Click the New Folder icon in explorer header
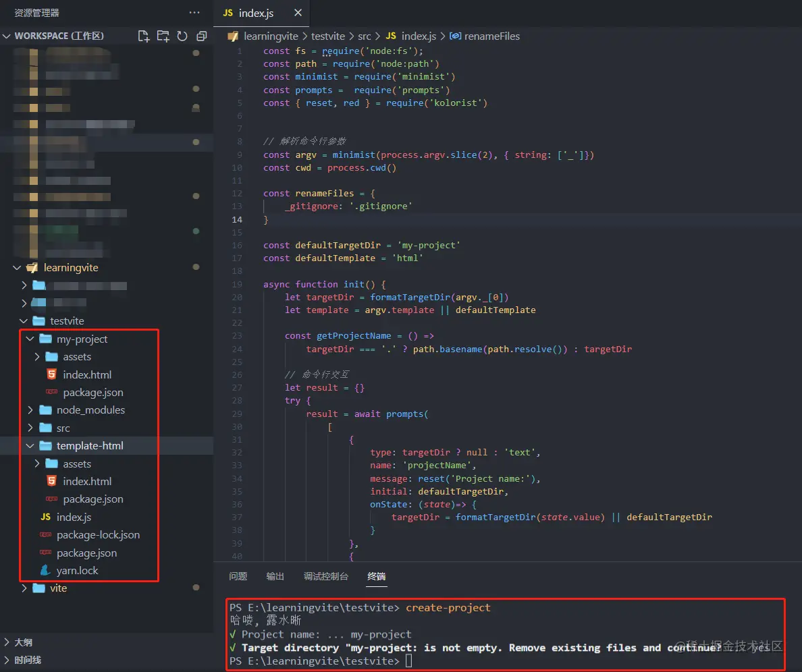 [x=163, y=36]
